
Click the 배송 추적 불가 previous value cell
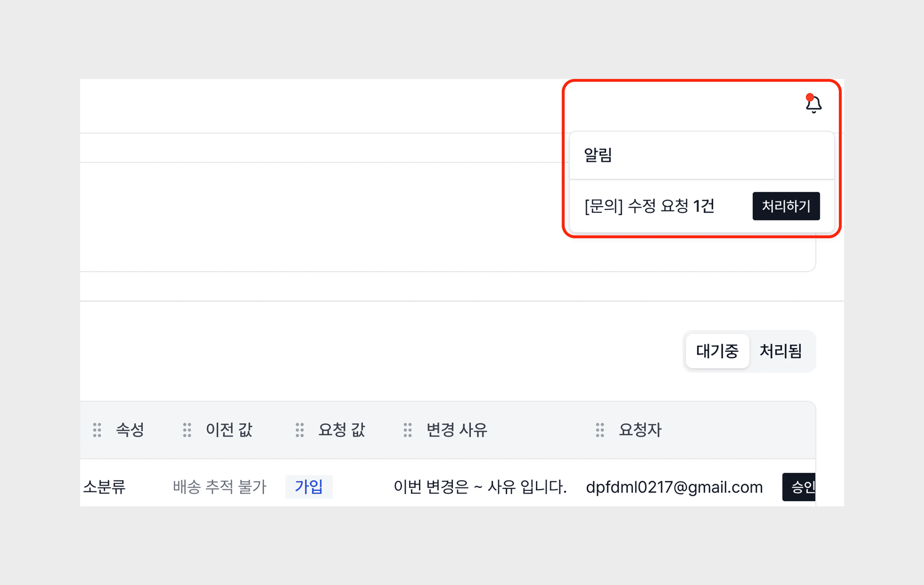(219, 487)
